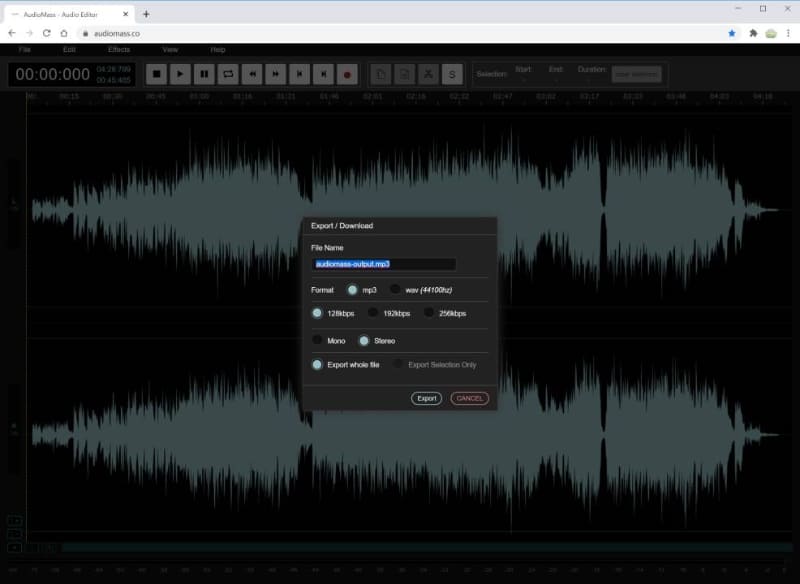The width and height of the screenshot is (800, 584).
Task: Click the Rewind icon
Action: tap(252, 74)
